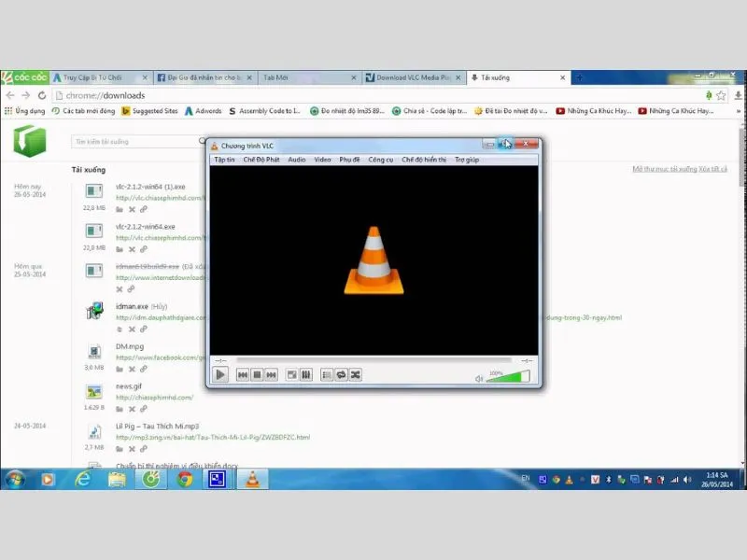Show Lil Pig mp3 in folder icon
Screen dimensions: 747x560
[x=120, y=449]
